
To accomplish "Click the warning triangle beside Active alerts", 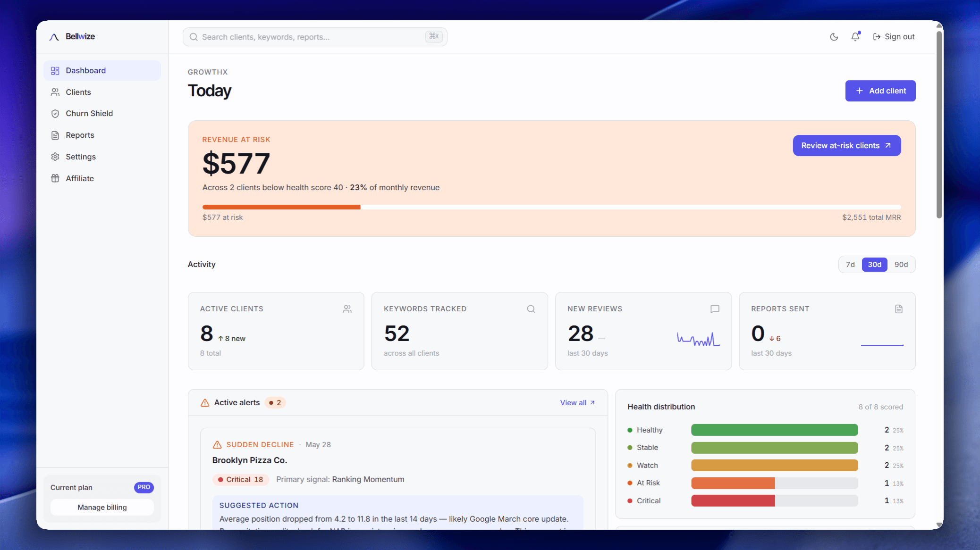I will point(205,403).
